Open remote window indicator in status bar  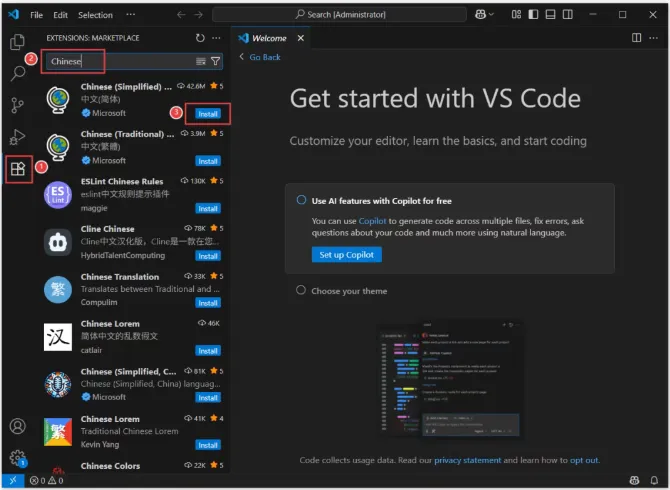tap(13, 480)
